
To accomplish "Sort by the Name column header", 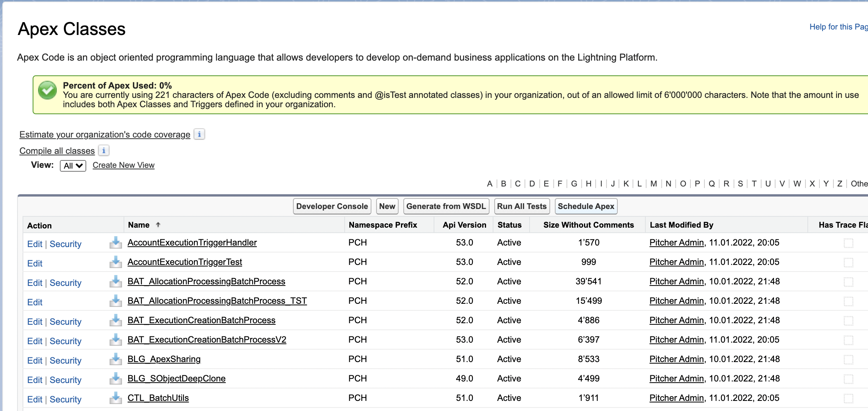I will (139, 225).
